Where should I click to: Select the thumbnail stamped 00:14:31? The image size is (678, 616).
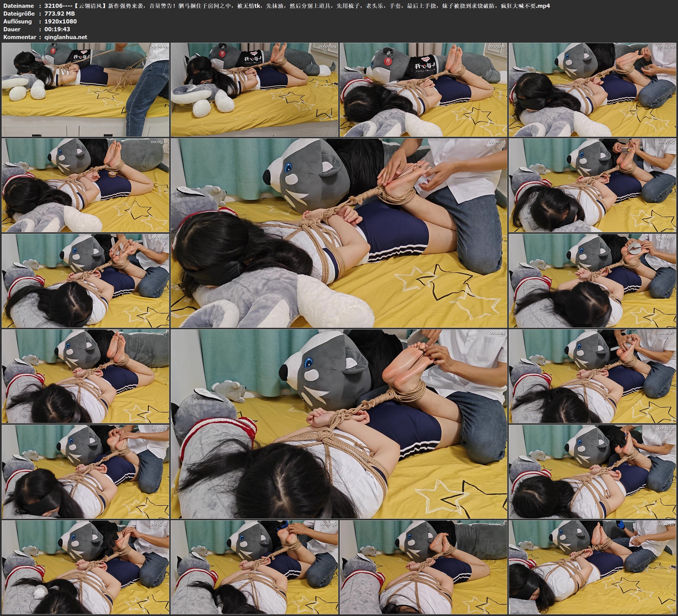click(x=593, y=472)
